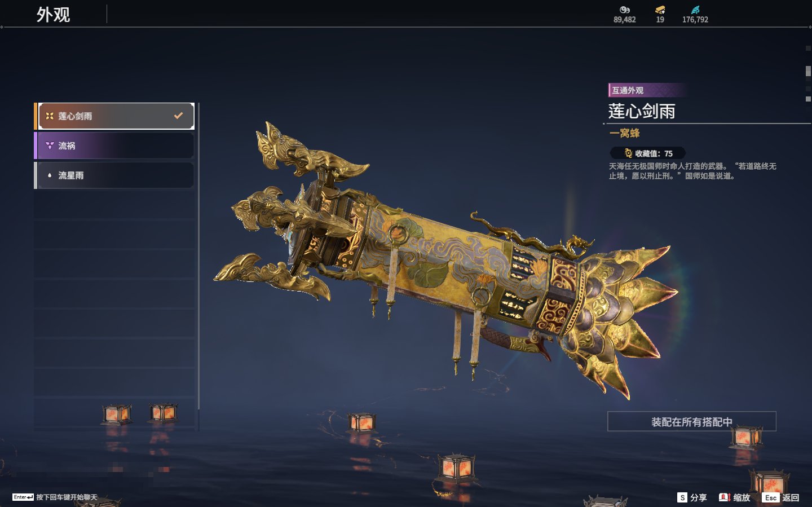Click the 收藏值 collection value icon
The image size is (812, 507).
pos(628,153)
